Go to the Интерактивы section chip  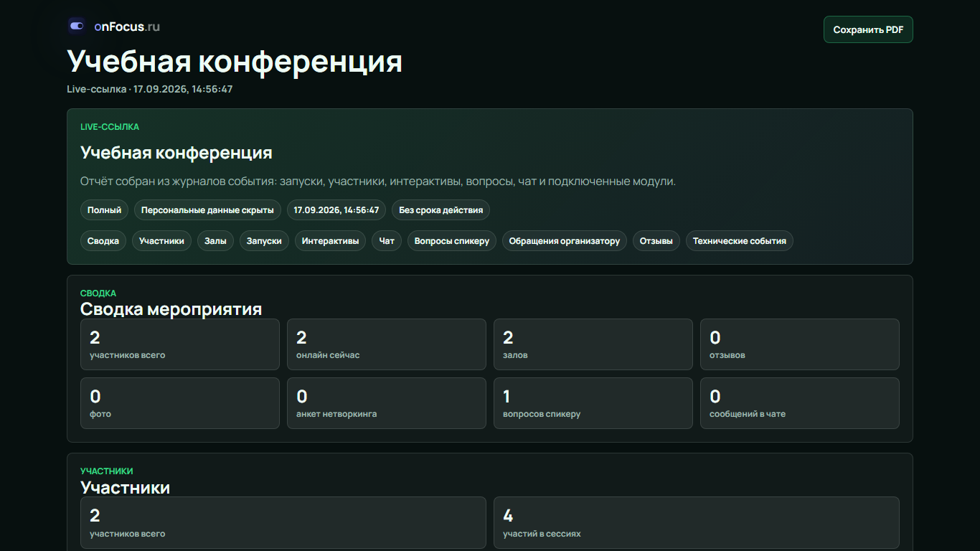coord(330,241)
